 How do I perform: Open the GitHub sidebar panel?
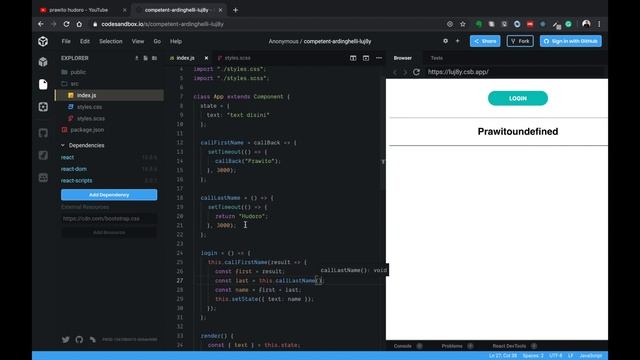point(43,133)
